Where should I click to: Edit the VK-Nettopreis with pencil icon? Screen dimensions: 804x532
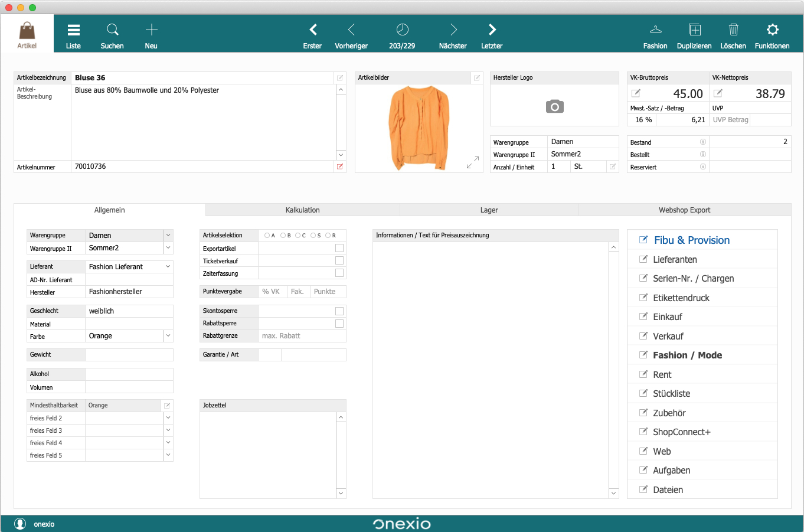pos(718,93)
